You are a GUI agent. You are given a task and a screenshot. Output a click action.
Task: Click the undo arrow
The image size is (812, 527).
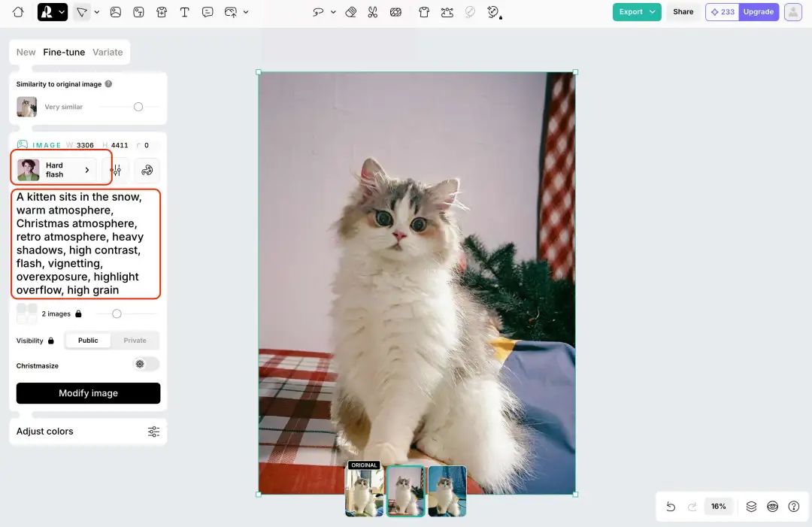[x=671, y=506]
